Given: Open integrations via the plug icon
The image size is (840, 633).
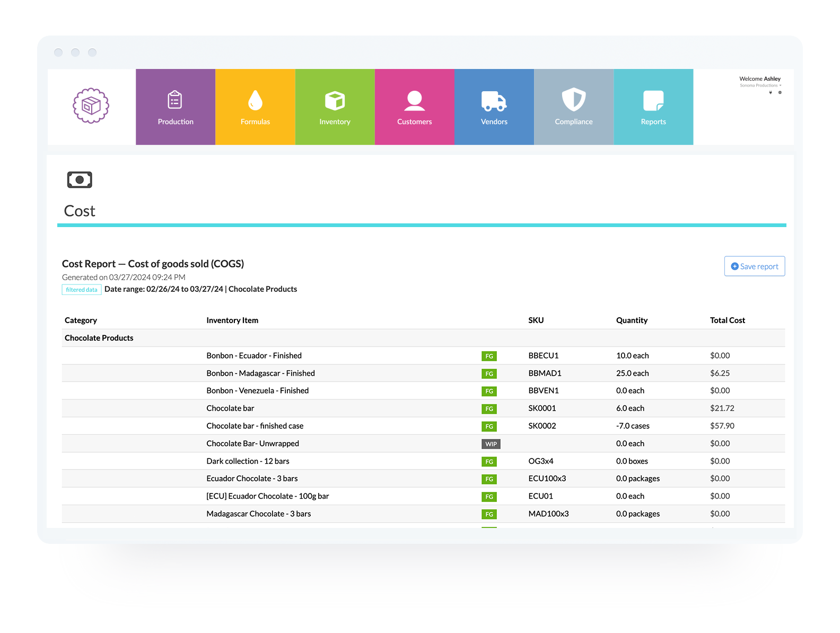Looking at the screenshot, I should tap(771, 93).
